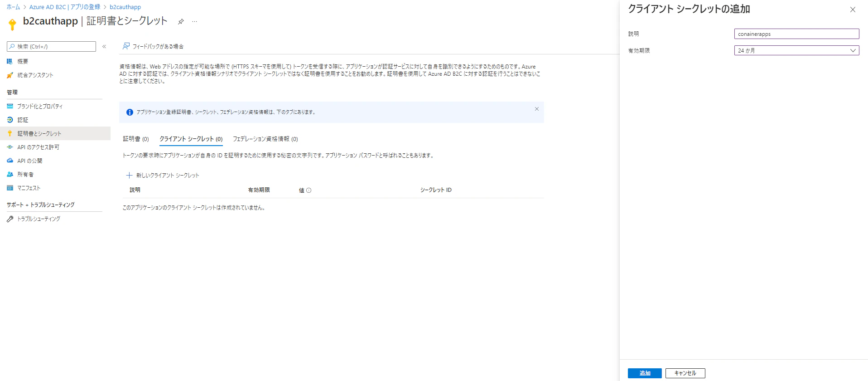Open API のアクセス許可 menu item
The image size is (868, 381).
point(38,147)
